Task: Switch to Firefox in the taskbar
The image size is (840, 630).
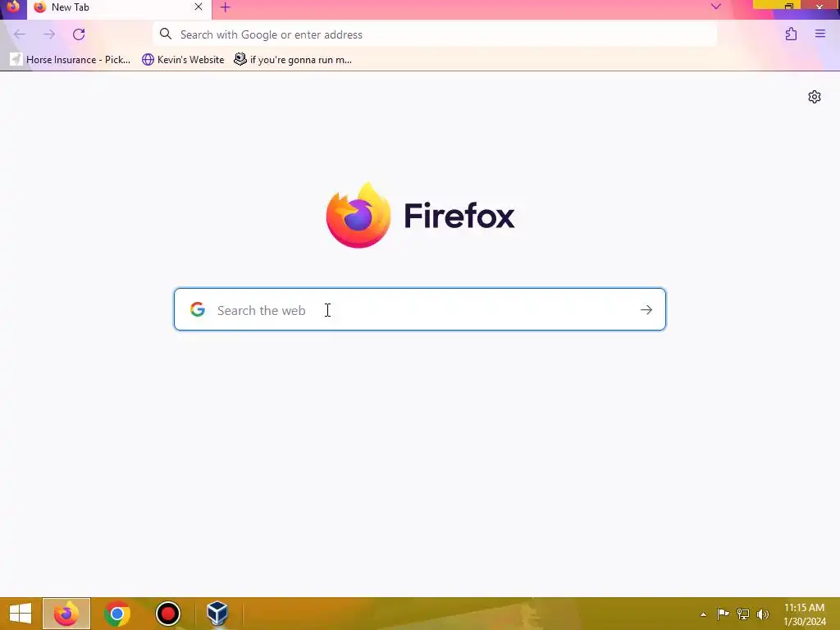Action: pos(66,614)
